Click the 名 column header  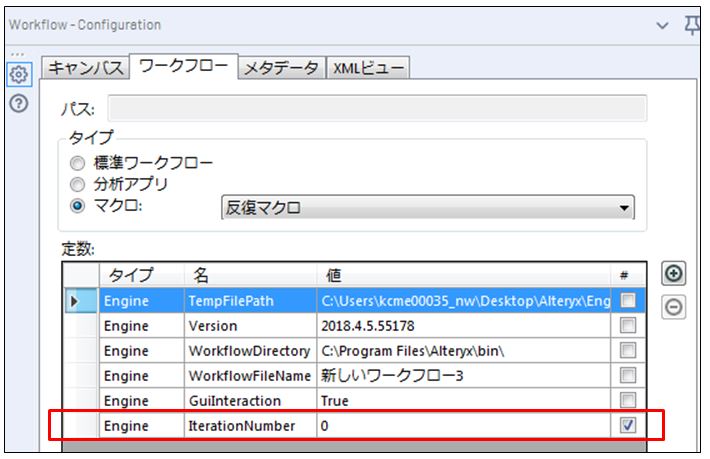[x=250, y=274]
